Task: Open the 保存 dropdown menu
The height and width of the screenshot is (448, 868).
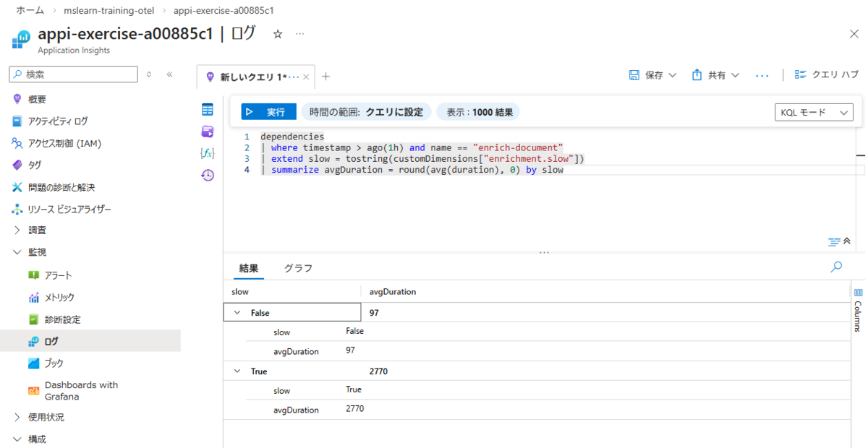Action: (x=652, y=75)
